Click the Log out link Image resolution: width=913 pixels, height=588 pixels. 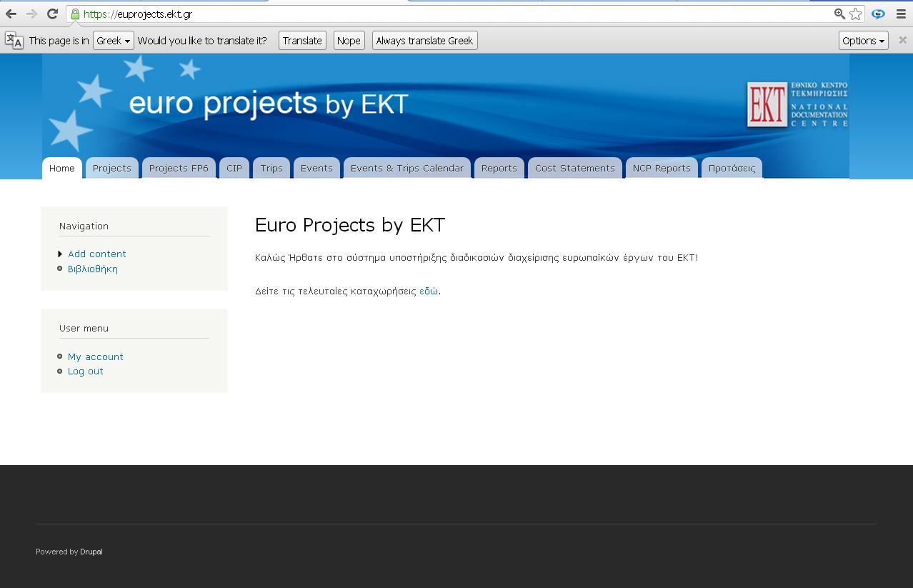tap(86, 371)
